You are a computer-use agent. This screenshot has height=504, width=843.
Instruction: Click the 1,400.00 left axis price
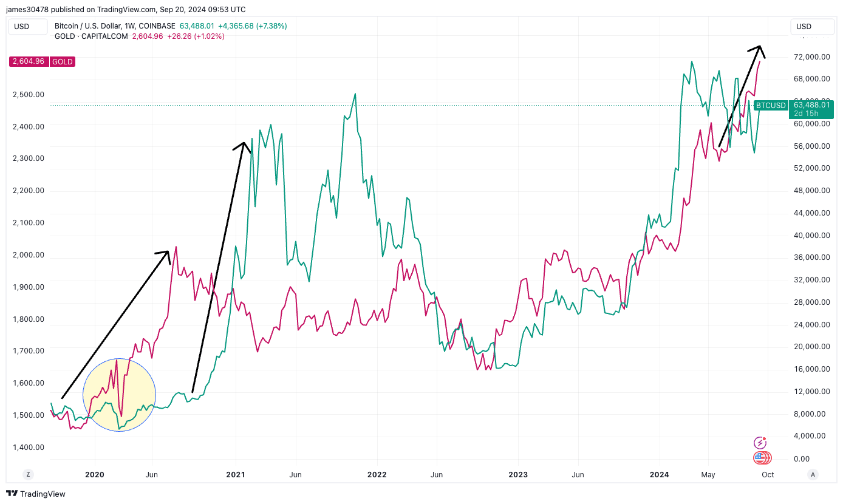[29, 448]
